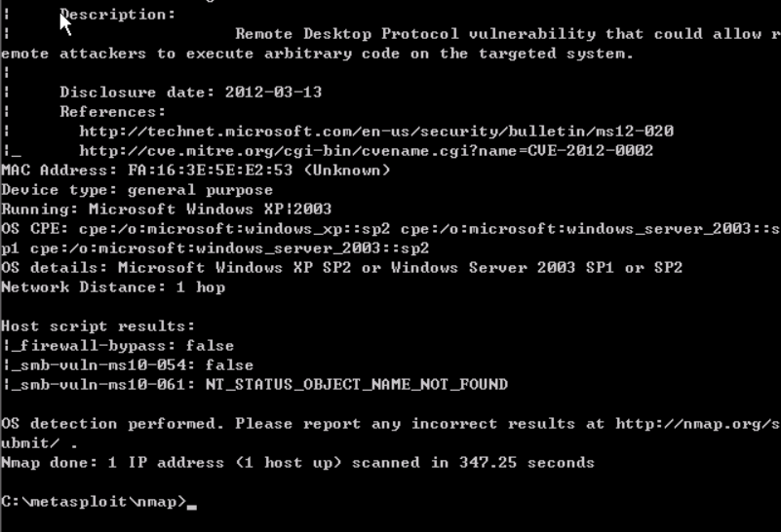
Task: Click the "Running: Microsoft Windows XP|2003" line
Action: [166, 209]
